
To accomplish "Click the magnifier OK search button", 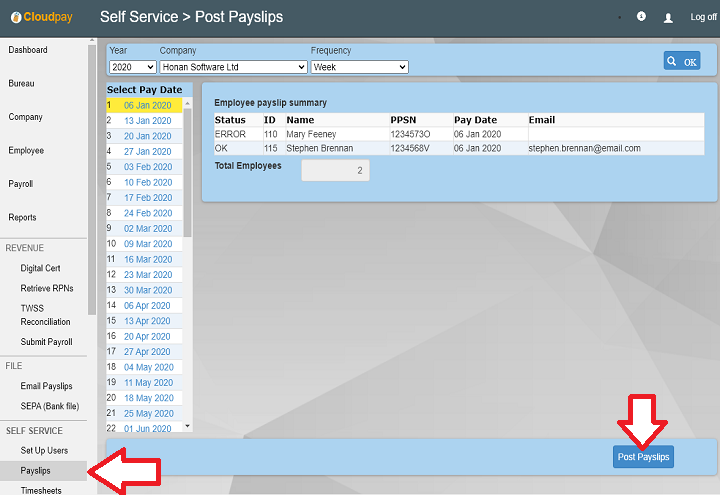I will [x=682, y=61].
